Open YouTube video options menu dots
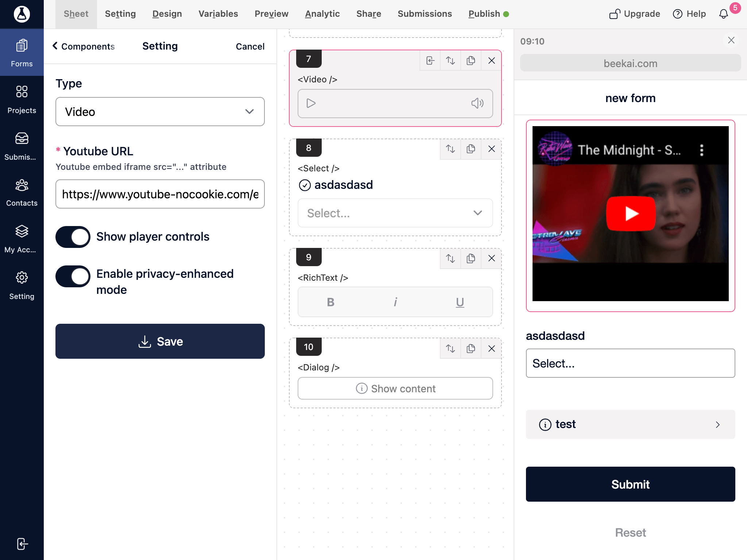Image resolution: width=747 pixels, height=560 pixels. pyautogui.click(x=701, y=150)
